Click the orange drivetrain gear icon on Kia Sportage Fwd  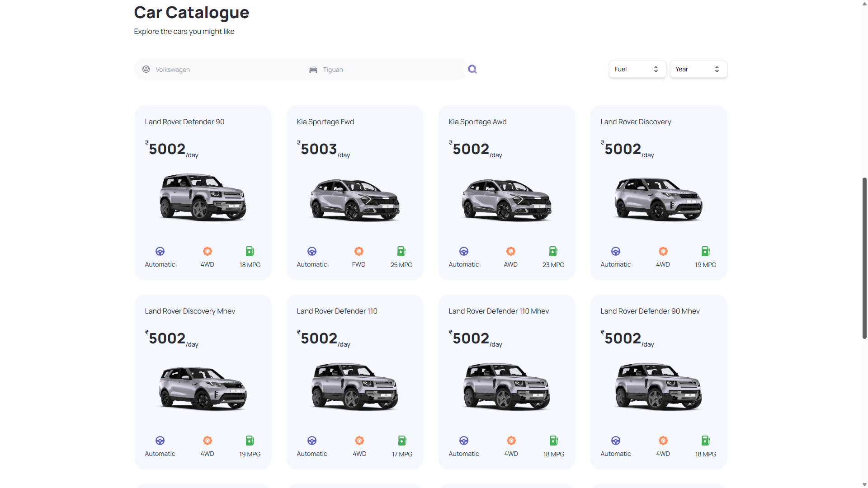click(359, 251)
